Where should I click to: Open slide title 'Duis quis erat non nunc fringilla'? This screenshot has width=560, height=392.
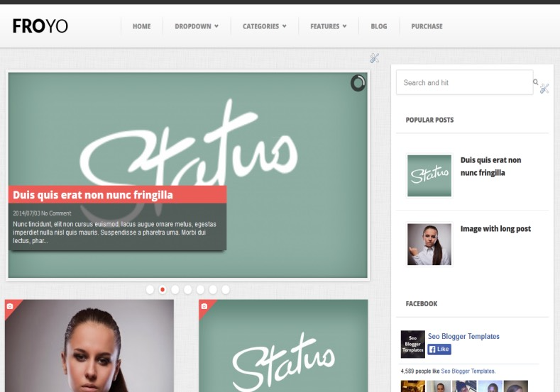[93, 195]
